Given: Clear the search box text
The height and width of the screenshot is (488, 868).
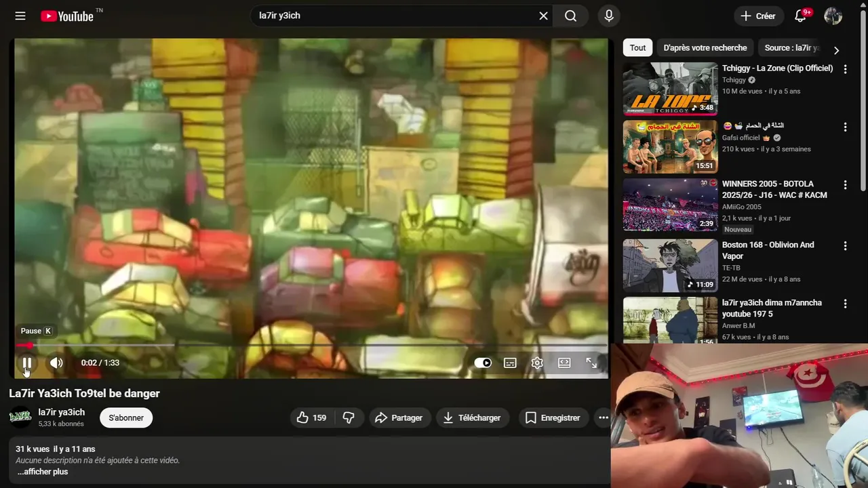Looking at the screenshot, I should pos(543,16).
